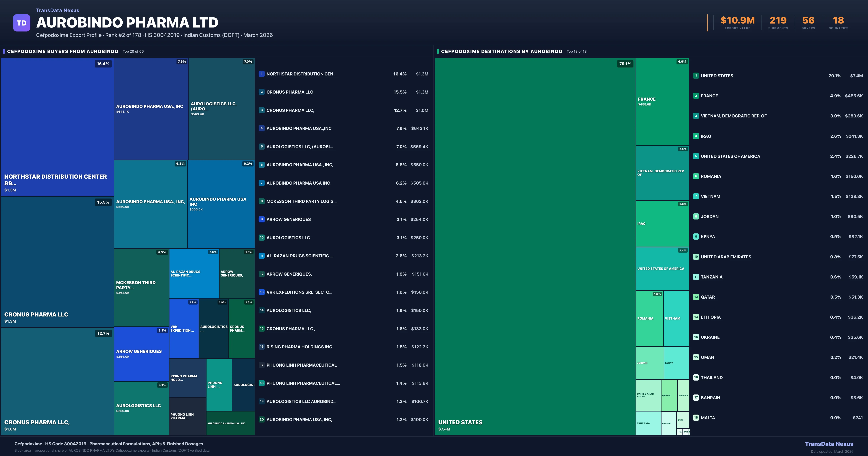Screen dimensions: 868x456
Task: Click rank 18 badge beside Malta
Action: (x=696, y=418)
